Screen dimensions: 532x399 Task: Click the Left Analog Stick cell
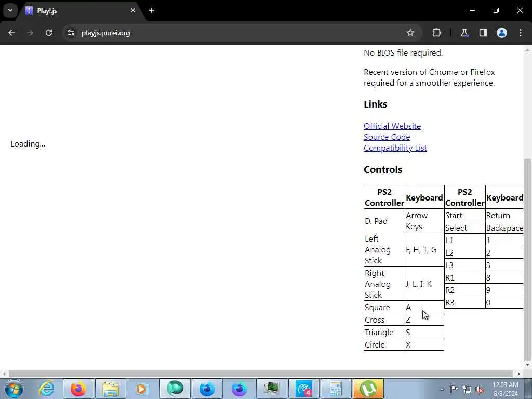(384, 250)
